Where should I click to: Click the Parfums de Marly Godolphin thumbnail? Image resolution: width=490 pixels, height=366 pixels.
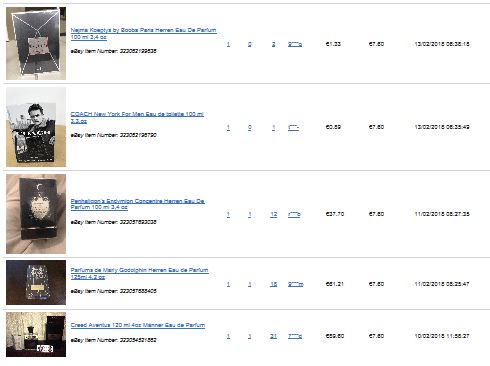tap(36, 283)
